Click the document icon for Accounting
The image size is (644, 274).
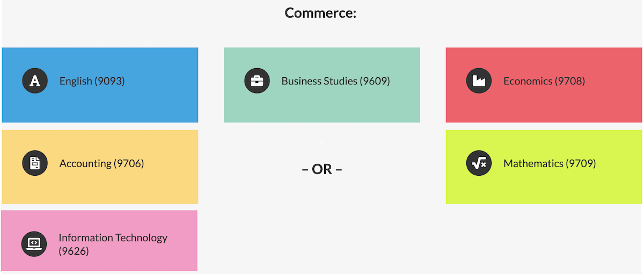point(35,163)
